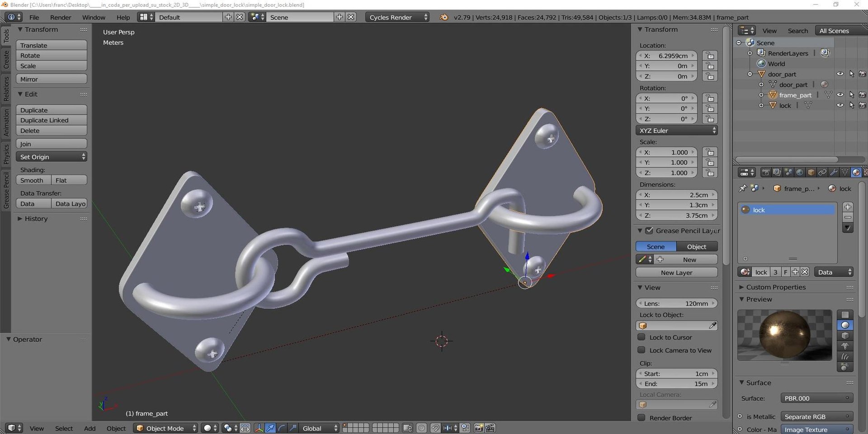Select the scale manipulator icon
This screenshot has width=868, height=434.
[x=293, y=428]
